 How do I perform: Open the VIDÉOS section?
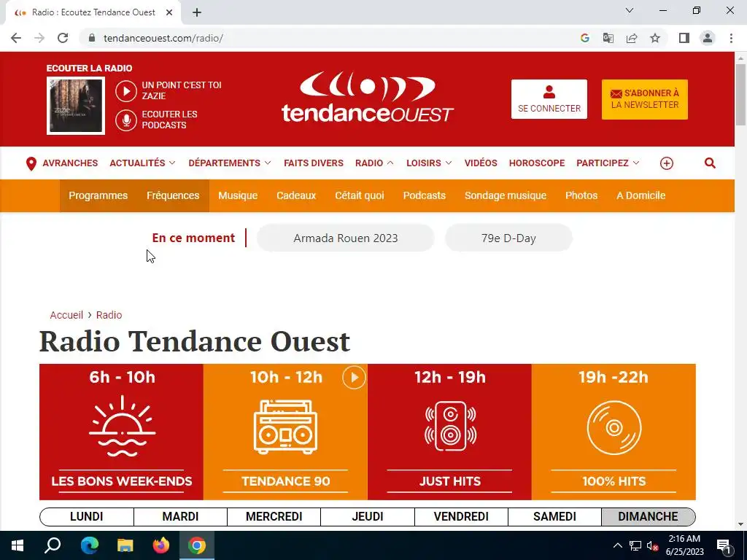tap(481, 163)
